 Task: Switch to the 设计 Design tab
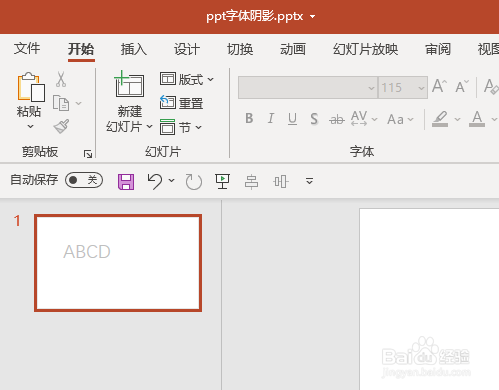pyautogui.click(x=187, y=49)
